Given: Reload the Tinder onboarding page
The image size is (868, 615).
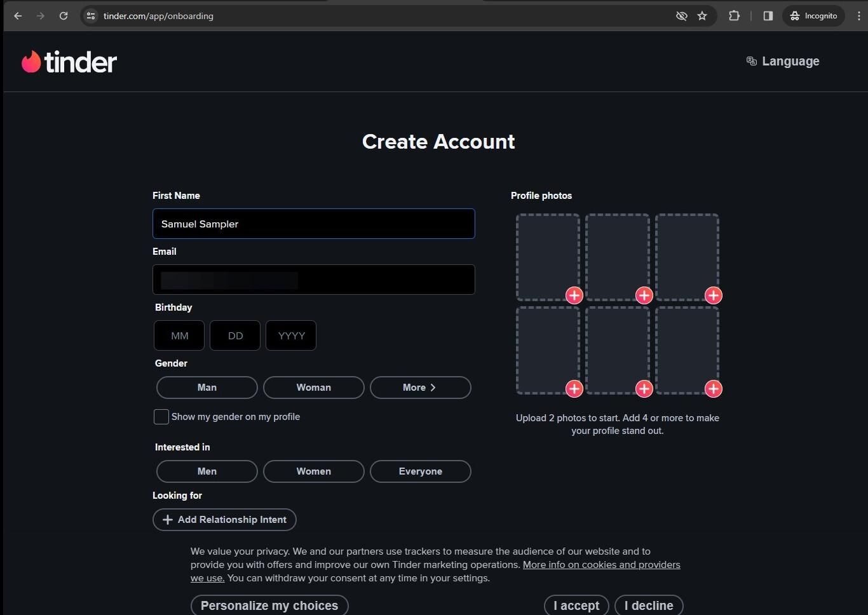Looking at the screenshot, I should pos(64,16).
